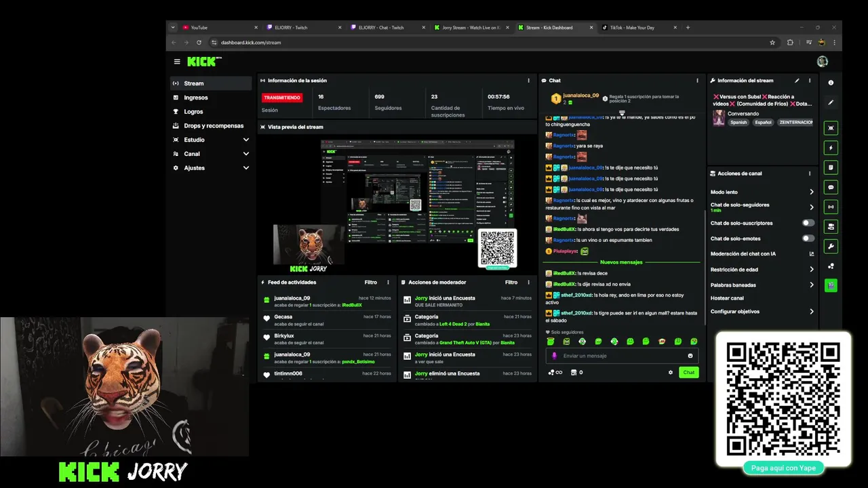Reload the dashboard page
Image resolution: width=868 pixels, height=488 pixels.
point(199,42)
